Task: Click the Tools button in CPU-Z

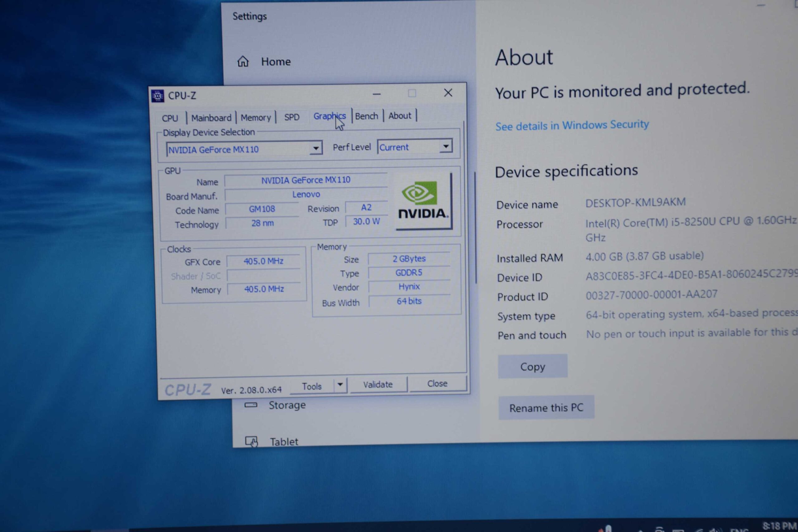Action: click(x=311, y=386)
